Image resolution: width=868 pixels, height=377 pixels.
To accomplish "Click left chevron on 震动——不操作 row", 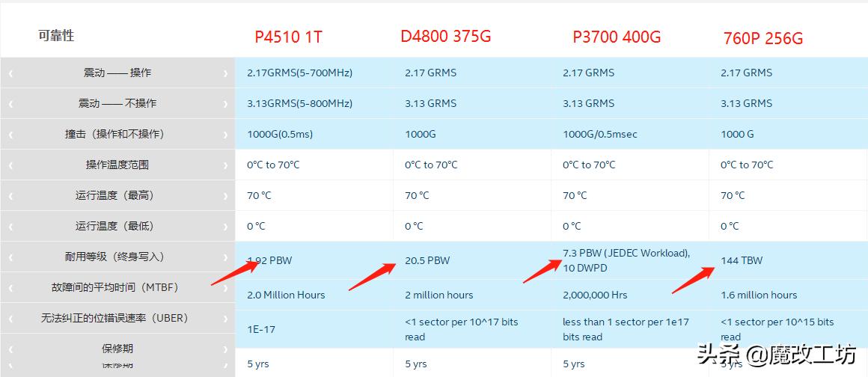I will (10, 103).
